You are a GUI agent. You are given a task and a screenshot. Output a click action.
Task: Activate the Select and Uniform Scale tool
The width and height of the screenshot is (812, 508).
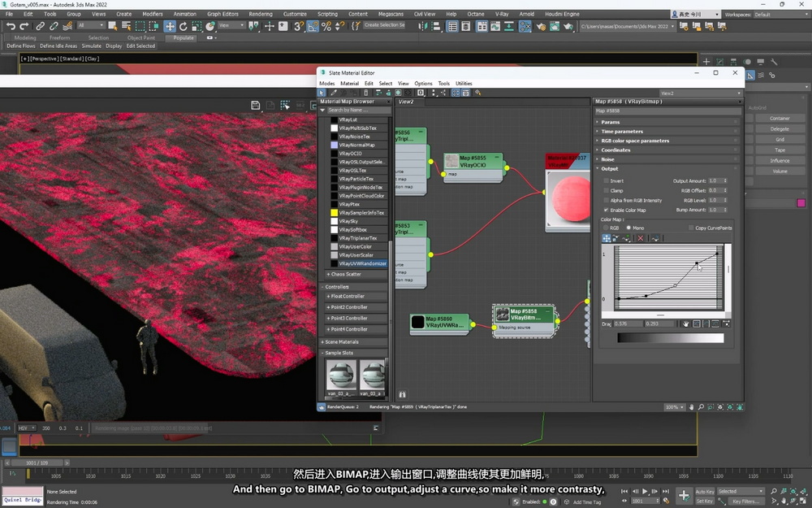(197, 26)
